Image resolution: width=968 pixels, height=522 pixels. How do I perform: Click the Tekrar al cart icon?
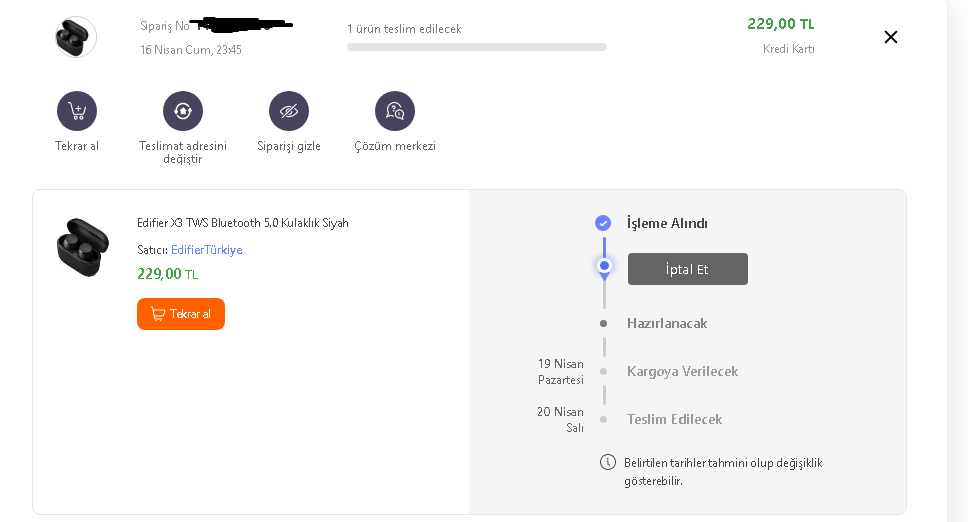click(77, 111)
